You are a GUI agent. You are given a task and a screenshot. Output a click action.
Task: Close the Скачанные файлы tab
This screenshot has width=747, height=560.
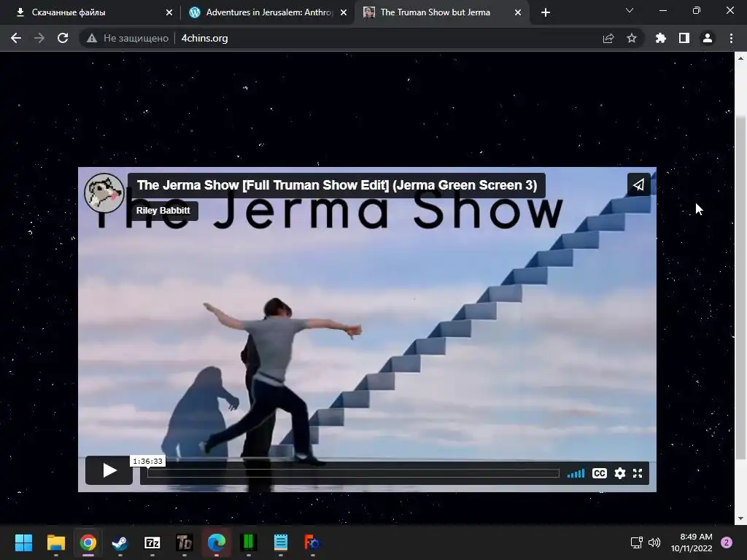[169, 12]
